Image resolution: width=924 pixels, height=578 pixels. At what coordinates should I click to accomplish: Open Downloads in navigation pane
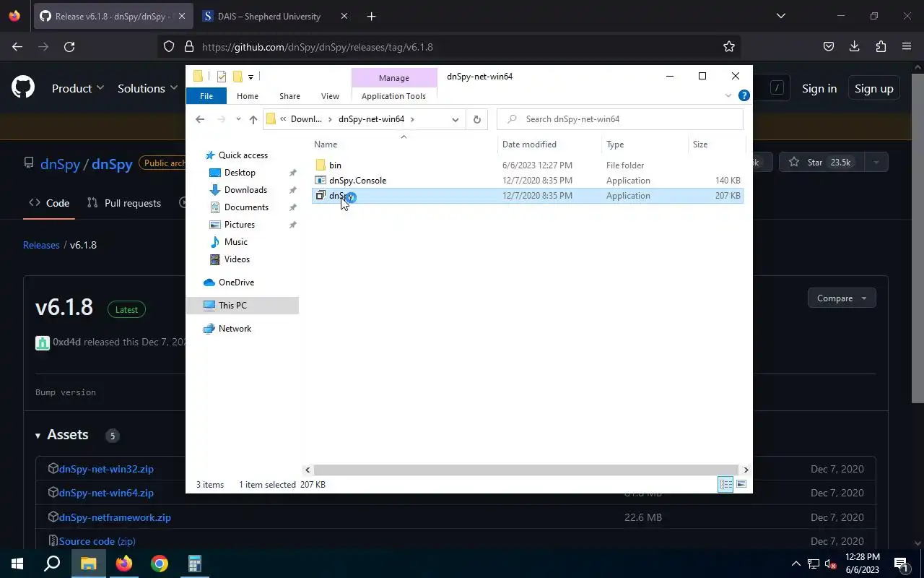(x=245, y=190)
